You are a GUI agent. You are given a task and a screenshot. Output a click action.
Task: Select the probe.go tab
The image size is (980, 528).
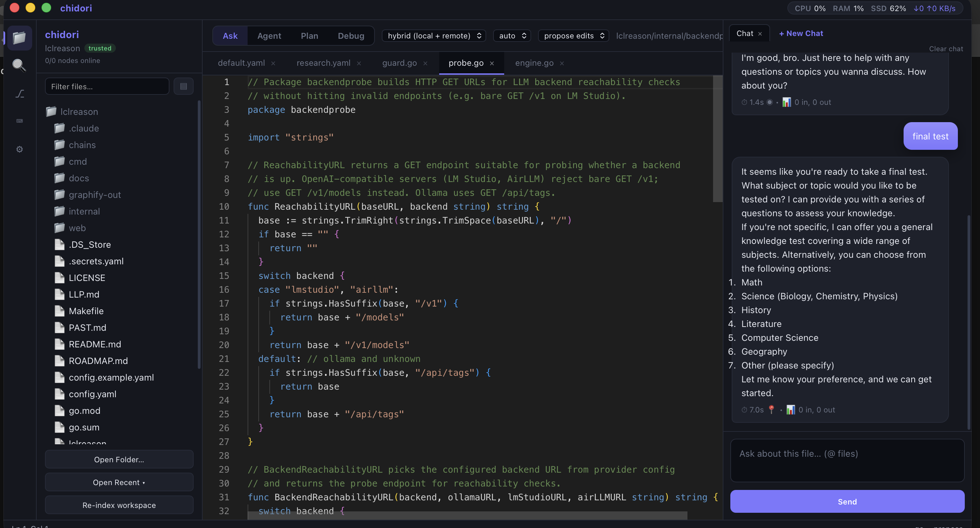pos(466,63)
